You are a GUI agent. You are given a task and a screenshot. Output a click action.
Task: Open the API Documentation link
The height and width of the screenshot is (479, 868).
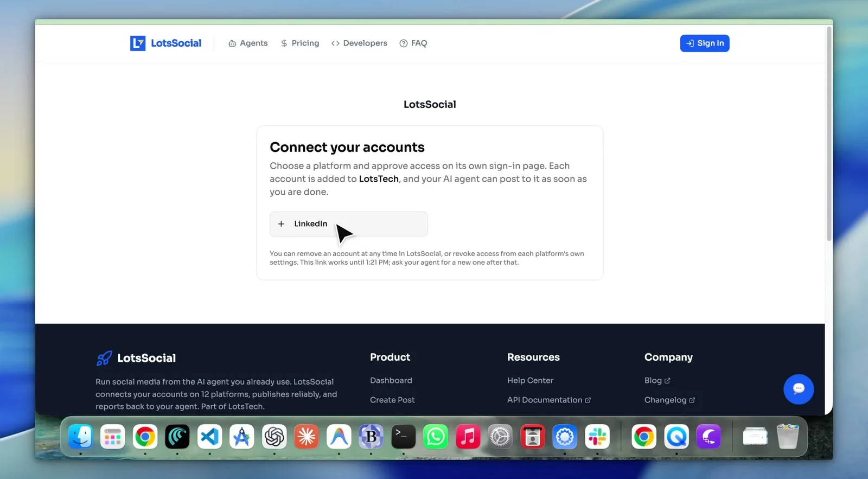[x=549, y=400]
